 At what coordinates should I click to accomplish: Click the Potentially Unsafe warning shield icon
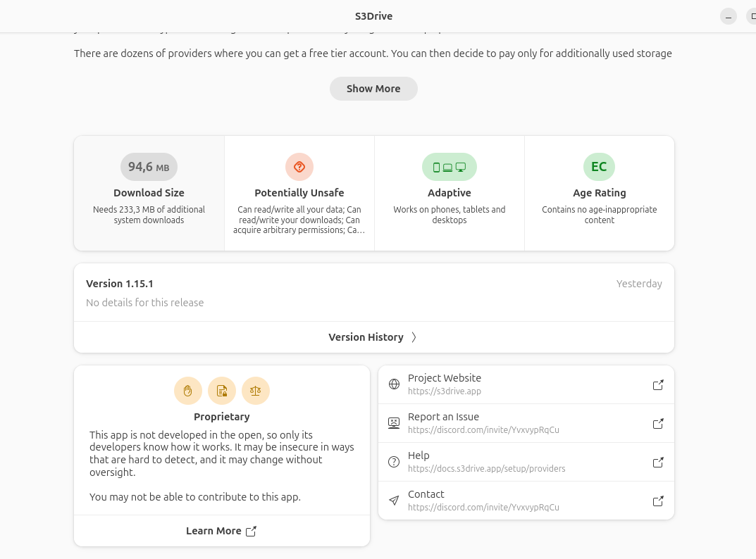299,167
